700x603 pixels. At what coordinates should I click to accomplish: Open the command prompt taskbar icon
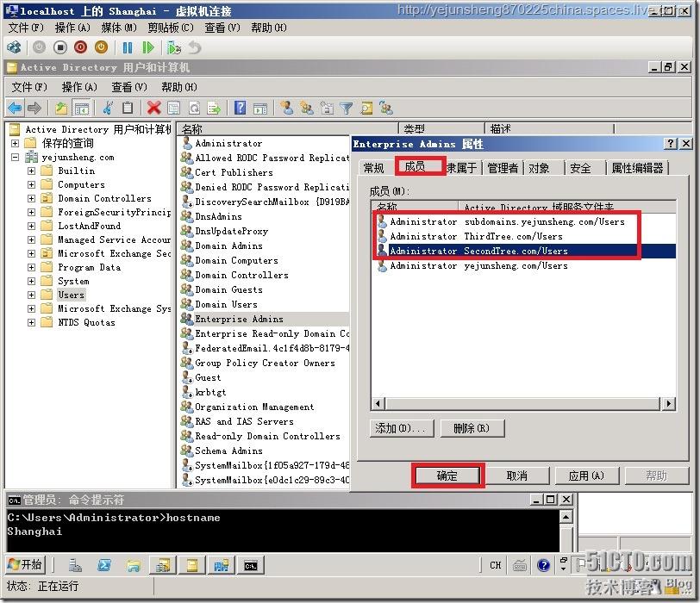251,566
